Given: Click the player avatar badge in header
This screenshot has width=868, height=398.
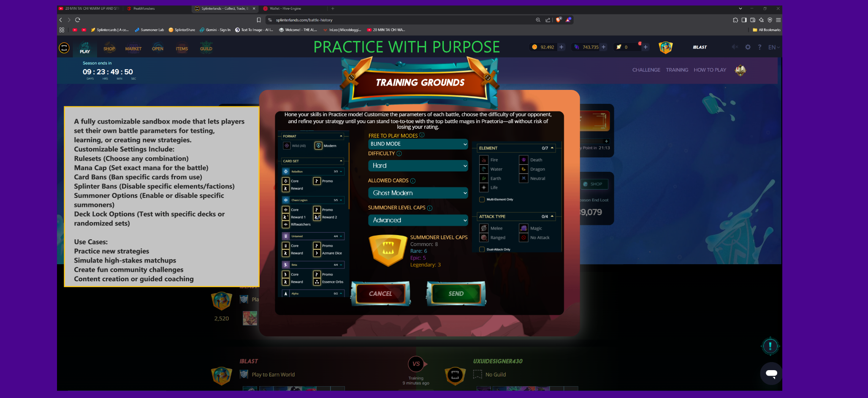Looking at the screenshot, I should click(x=666, y=47).
